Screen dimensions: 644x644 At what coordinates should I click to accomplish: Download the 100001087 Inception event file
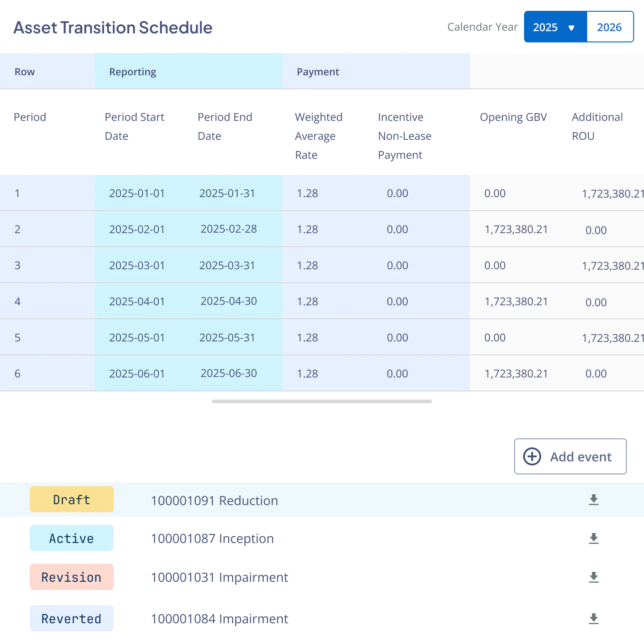coord(593,538)
